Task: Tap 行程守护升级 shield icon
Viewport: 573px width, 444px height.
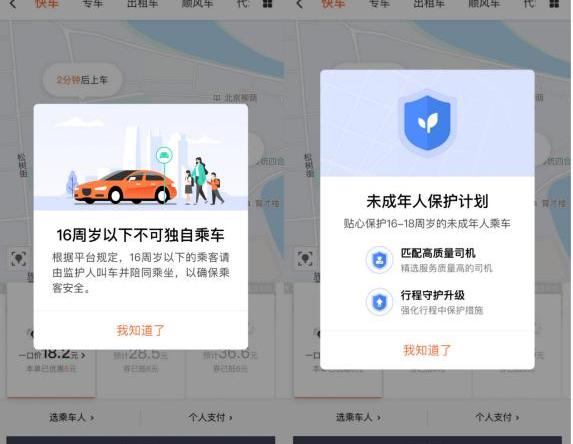Action: (x=380, y=302)
